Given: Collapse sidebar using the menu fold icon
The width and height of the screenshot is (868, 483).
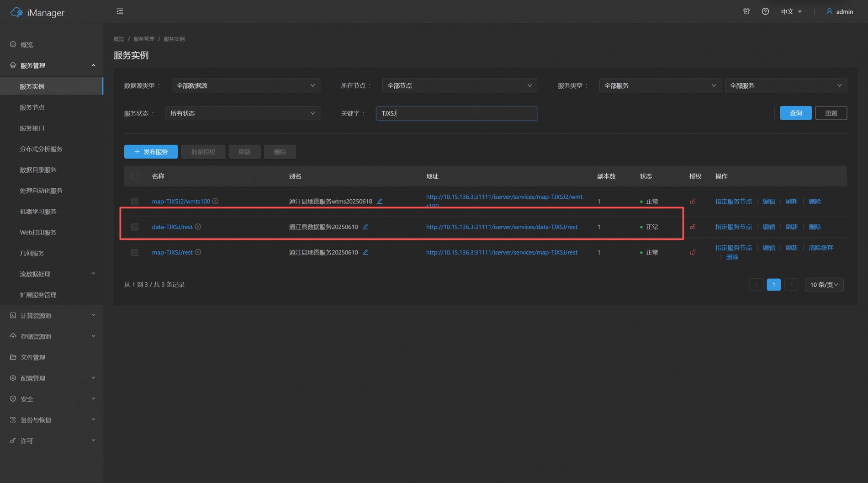Looking at the screenshot, I should pos(120,11).
